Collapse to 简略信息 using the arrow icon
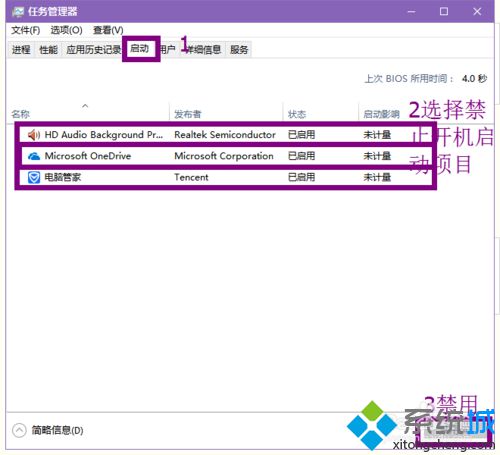Screen dimensions: 500x455 [19, 430]
